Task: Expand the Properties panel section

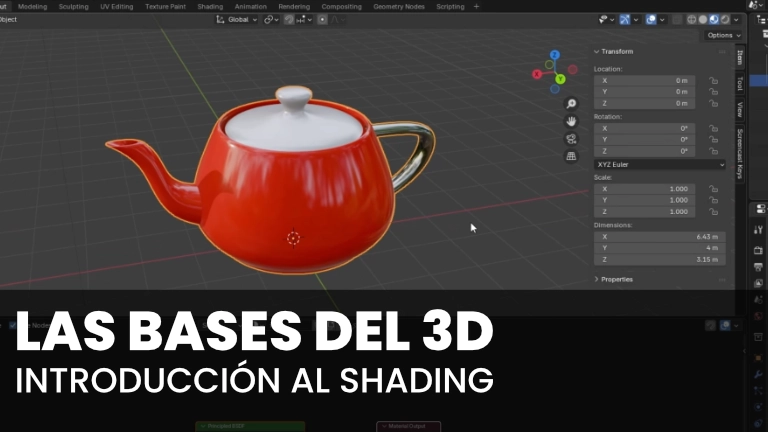Action: (616, 279)
